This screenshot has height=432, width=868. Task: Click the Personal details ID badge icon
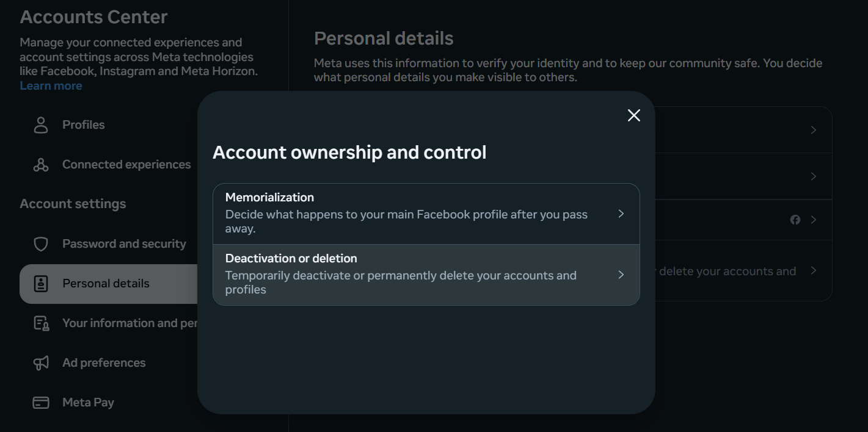[x=41, y=284]
